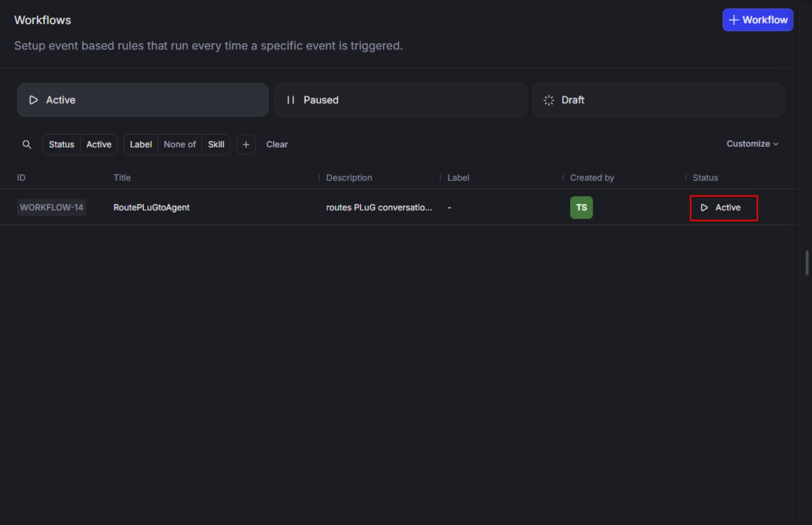812x525 pixels.
Task: Open the Status filter value Active
Action: point(99,144)
